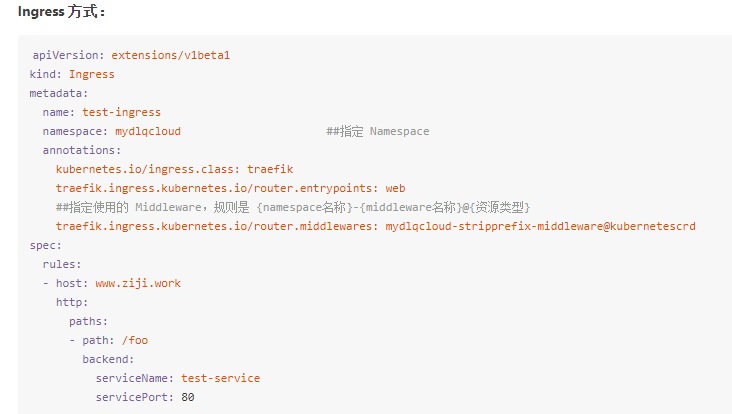Click the '##指定 Namespace' comment
Screen dimensions: 732x414
[x=378, y=131]
